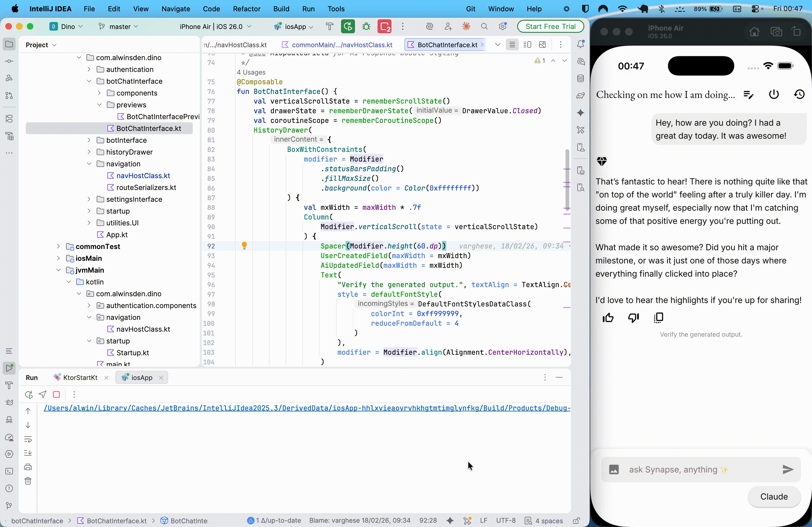Image resolution: width=812 pixels, height=527 pixels.
Task: Open the Database tool window
Action: coord(581,78)
